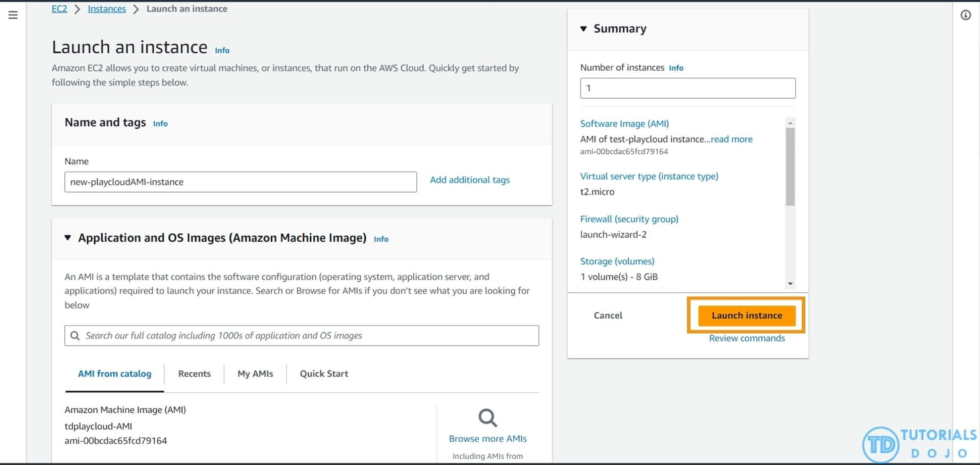Click Add additional tags link
980x465 pixels.
[x=469, y=180]
